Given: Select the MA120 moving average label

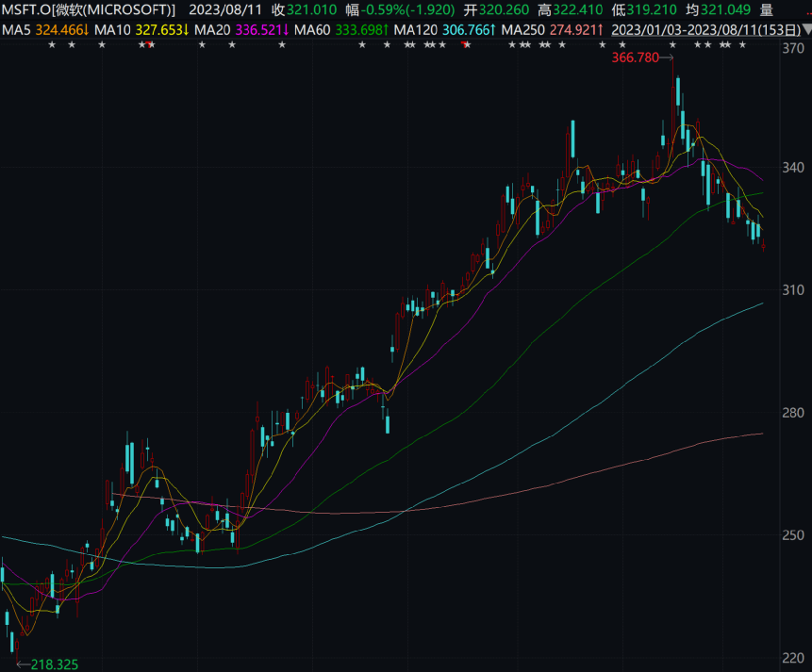Looking at the screenshot, I should (415, 29).
